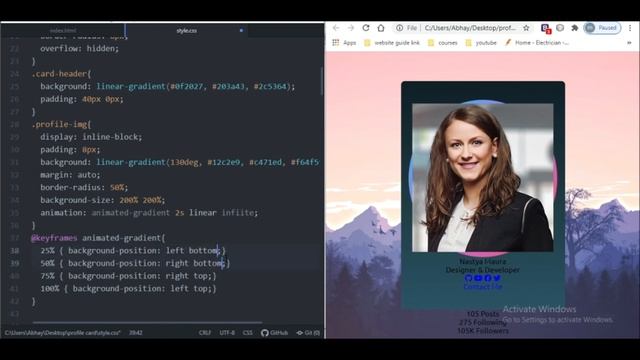Click the round grey extension icon
The image size is (640, 360).
[x=560, y=28]
